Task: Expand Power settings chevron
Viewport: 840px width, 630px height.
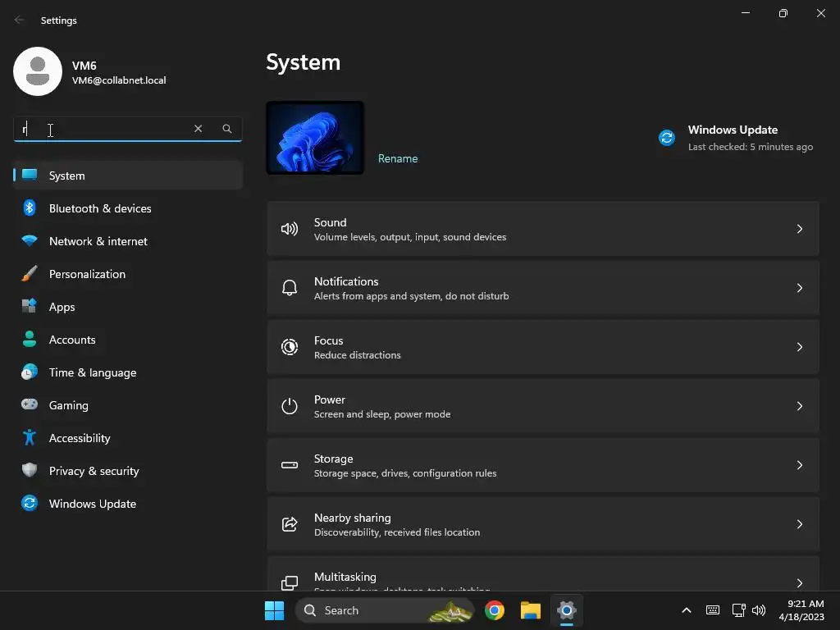Action: [x=799, y=406]
